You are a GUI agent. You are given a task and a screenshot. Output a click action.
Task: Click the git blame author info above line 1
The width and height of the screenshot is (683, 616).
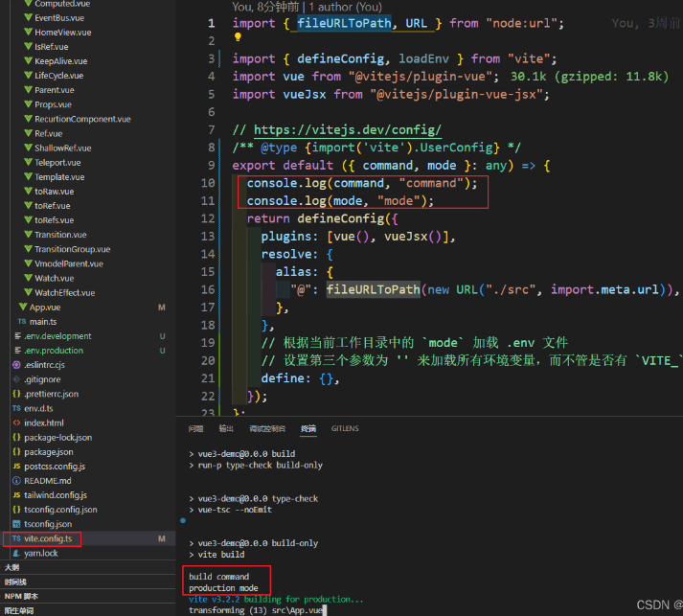[x=307, y=7]
